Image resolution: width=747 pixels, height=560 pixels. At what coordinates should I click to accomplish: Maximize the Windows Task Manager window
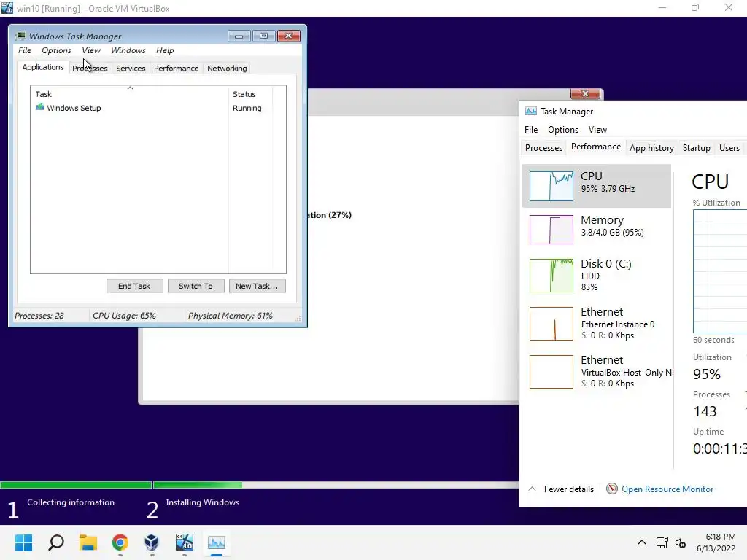[x=263, y=36]
